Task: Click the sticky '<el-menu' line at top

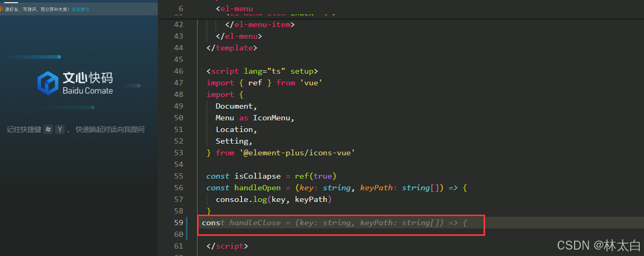Action: 235,8
